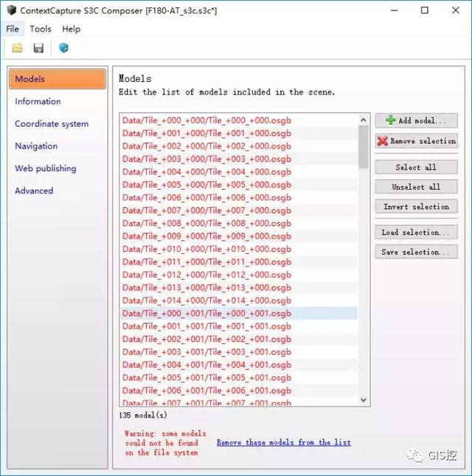472x476 pixels.
Task: Open the File menu
Action: tap(13, 29)
